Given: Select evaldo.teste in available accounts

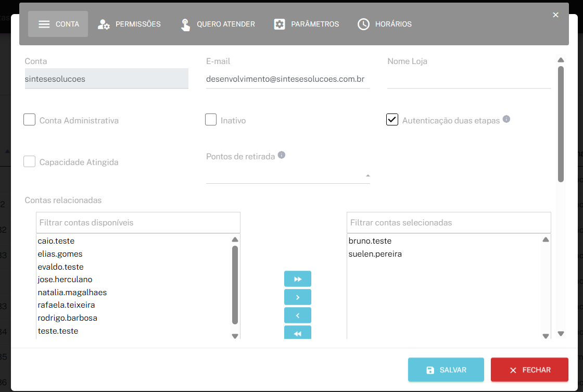Looking at the screenshot, I should pyautogui.click(x=60, y=267).
